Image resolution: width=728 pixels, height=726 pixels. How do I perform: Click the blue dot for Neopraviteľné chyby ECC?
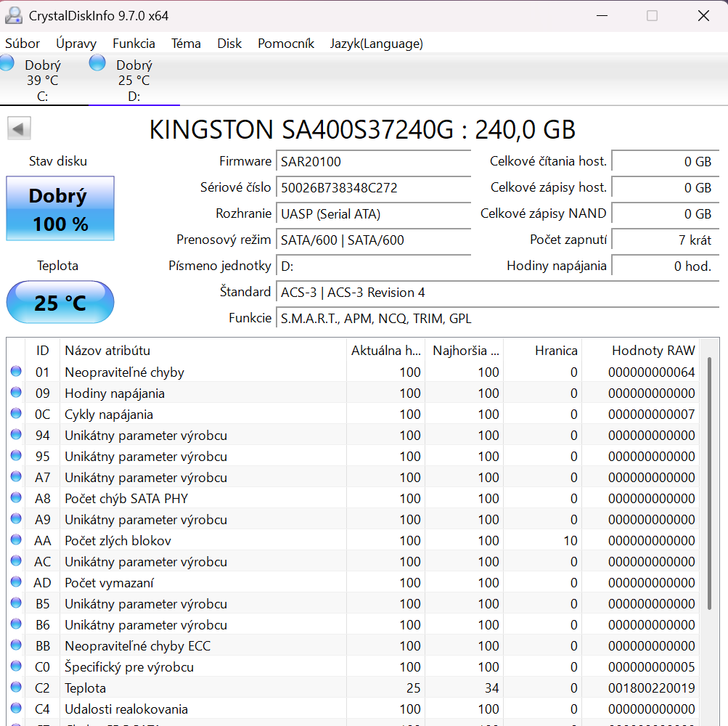pos(16,645)
